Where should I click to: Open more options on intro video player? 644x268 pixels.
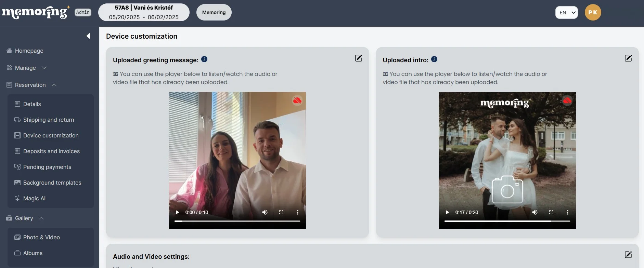pos(567,212)
